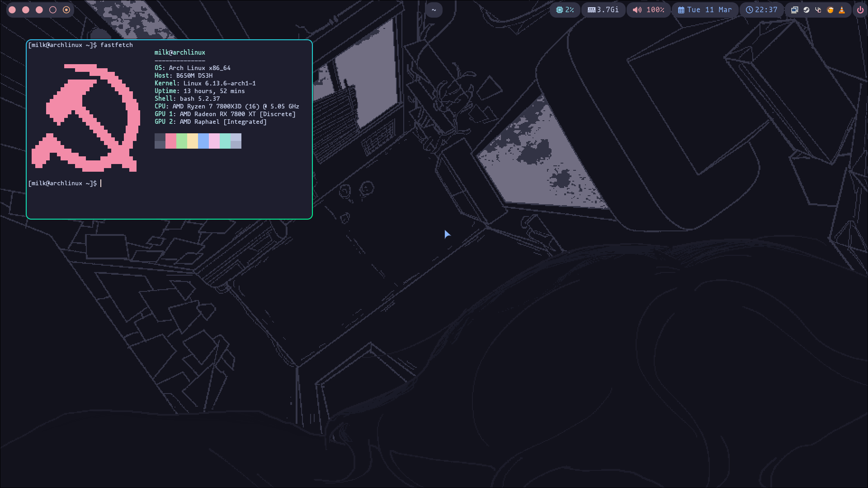Open the screen-sharing tray icon
Screen dimensions: 868x488
(794, 10)
